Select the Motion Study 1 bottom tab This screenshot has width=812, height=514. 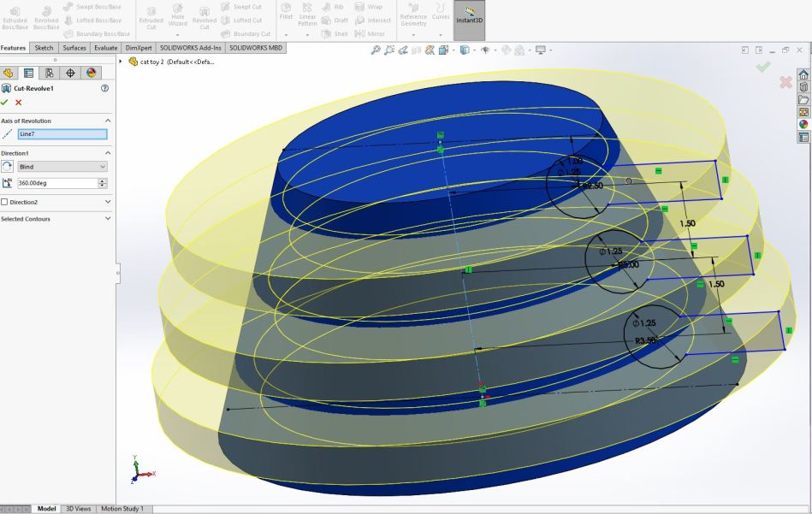pos(122,509)
